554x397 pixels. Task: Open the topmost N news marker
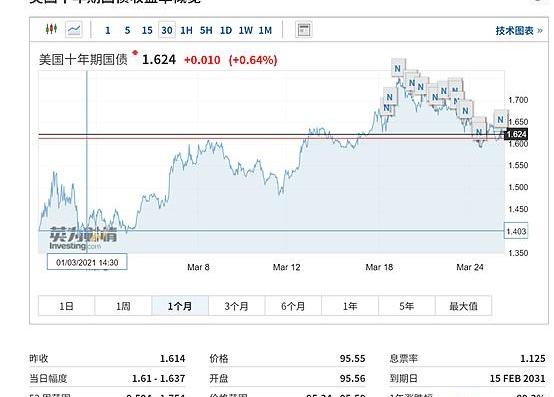click(397, 69)
